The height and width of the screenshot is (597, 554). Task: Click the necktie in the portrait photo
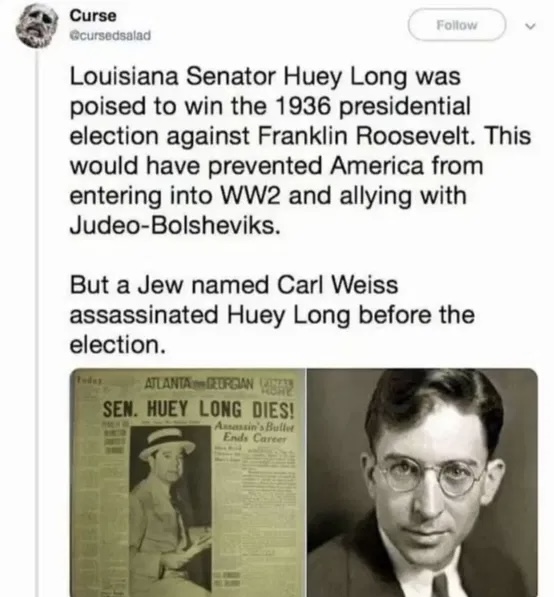441,586
